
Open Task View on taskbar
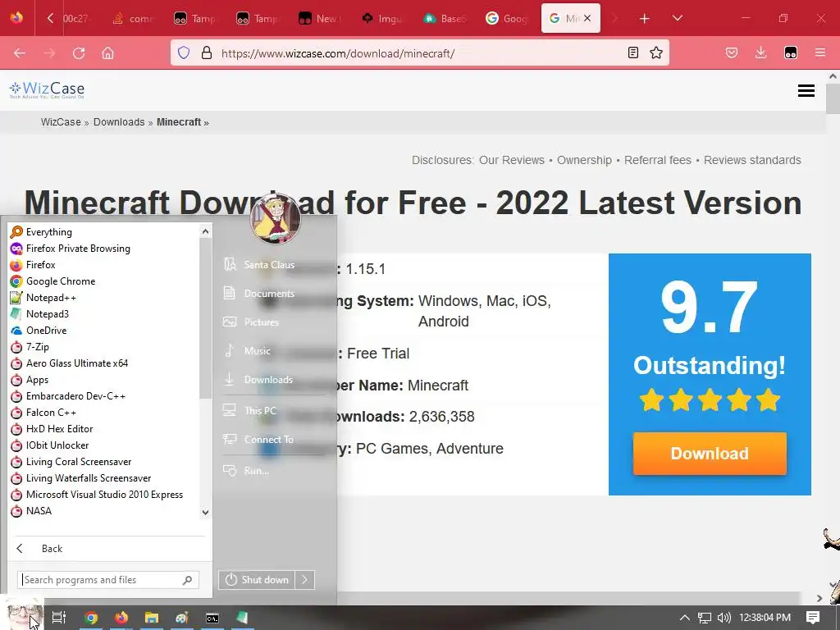pyautogui.click(x=59, y=618)
